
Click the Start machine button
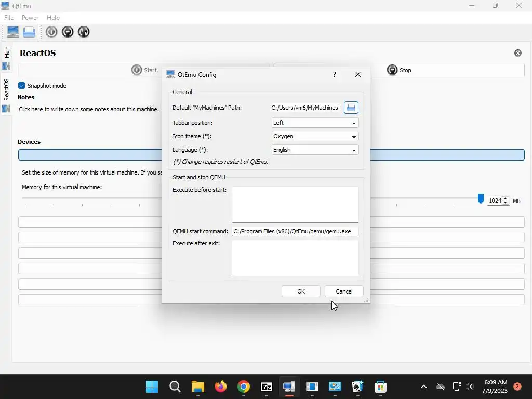coord(144,70)
